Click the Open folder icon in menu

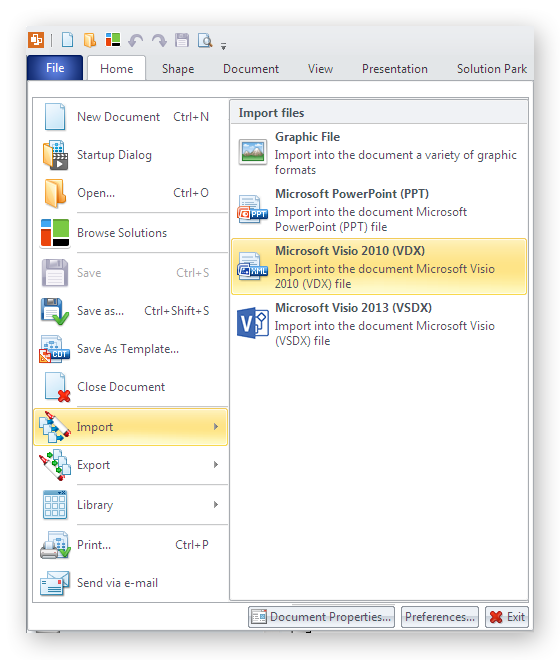tap(55, 193)
